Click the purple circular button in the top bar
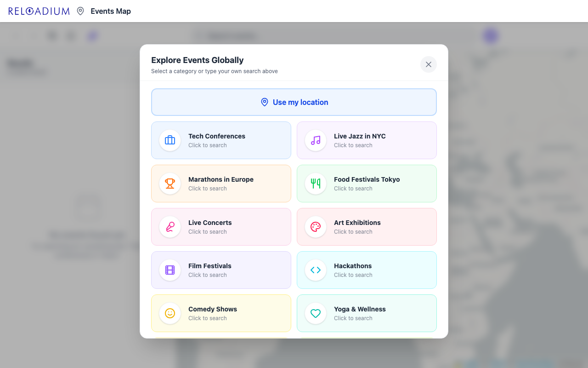The image size is (588, 368). [490, 35]
